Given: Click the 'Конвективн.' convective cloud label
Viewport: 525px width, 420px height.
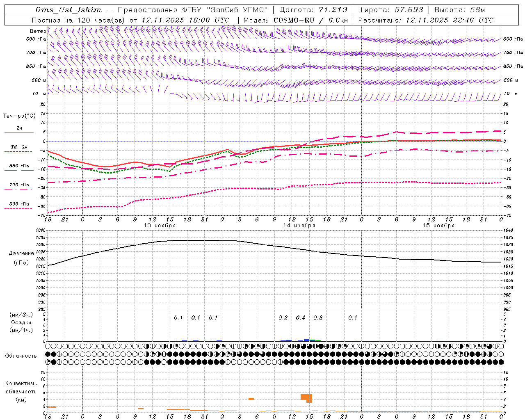Looking at the screenshot, I should (21, 383).
